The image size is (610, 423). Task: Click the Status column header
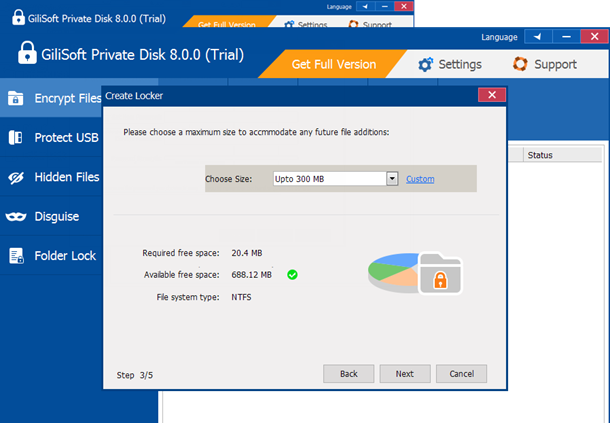click(x=563, y=155)
